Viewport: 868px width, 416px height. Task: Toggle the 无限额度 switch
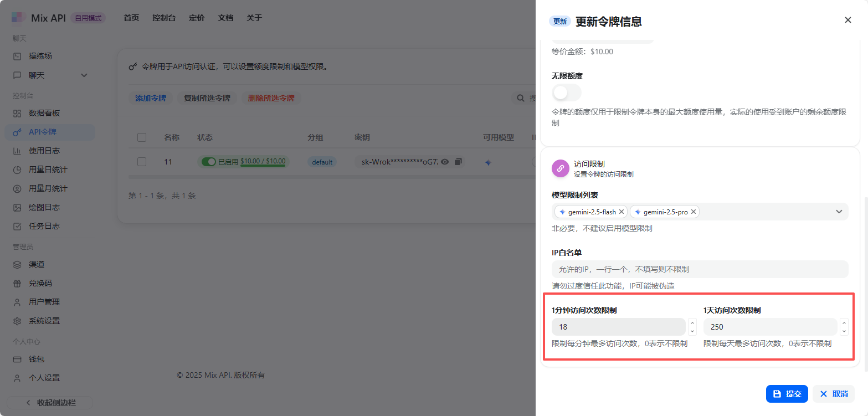[566, 93]
